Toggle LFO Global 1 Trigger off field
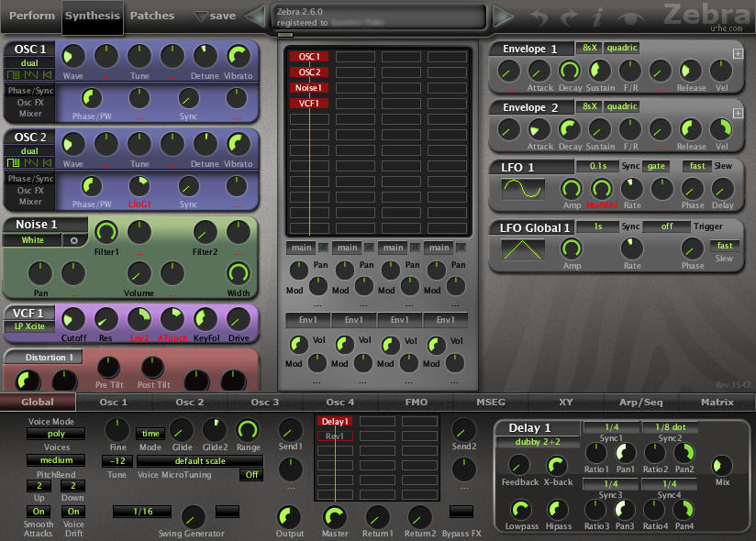756x541 pixels. pos(667,226)
